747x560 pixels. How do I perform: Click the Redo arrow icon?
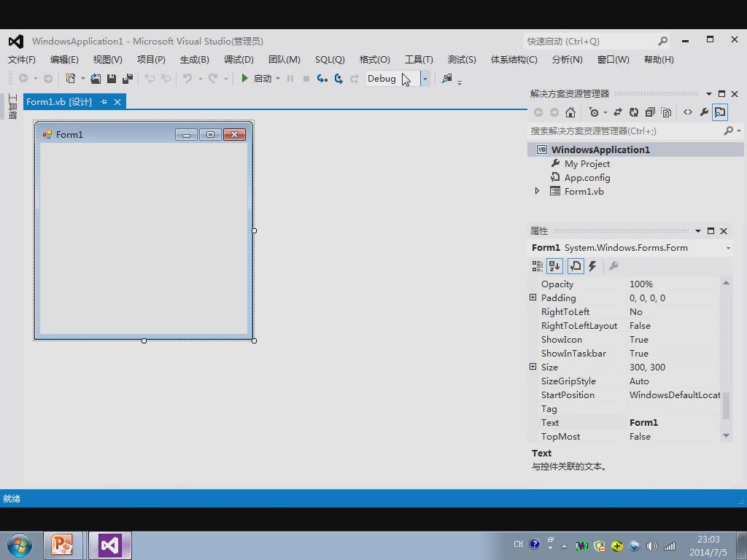[x=213, y=79]
